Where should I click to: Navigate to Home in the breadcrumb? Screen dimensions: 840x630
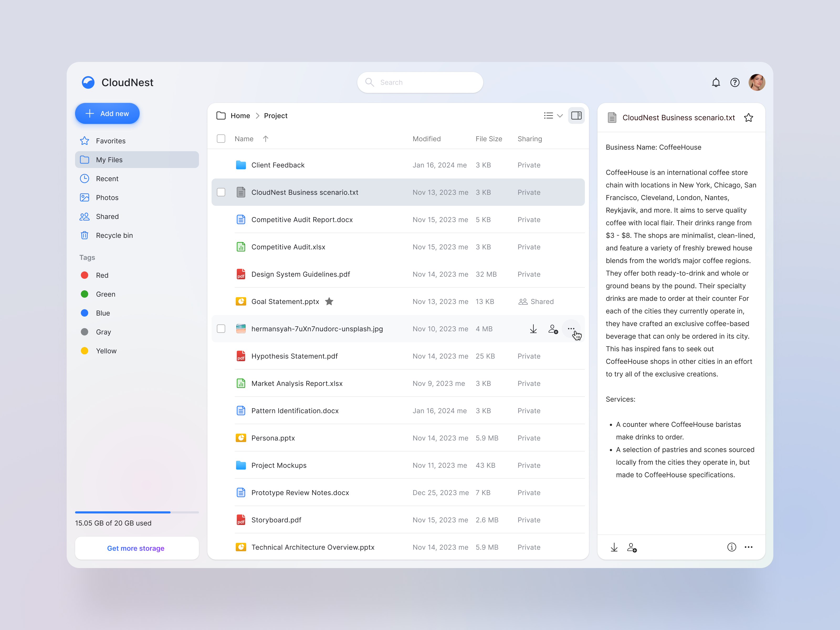240,115
